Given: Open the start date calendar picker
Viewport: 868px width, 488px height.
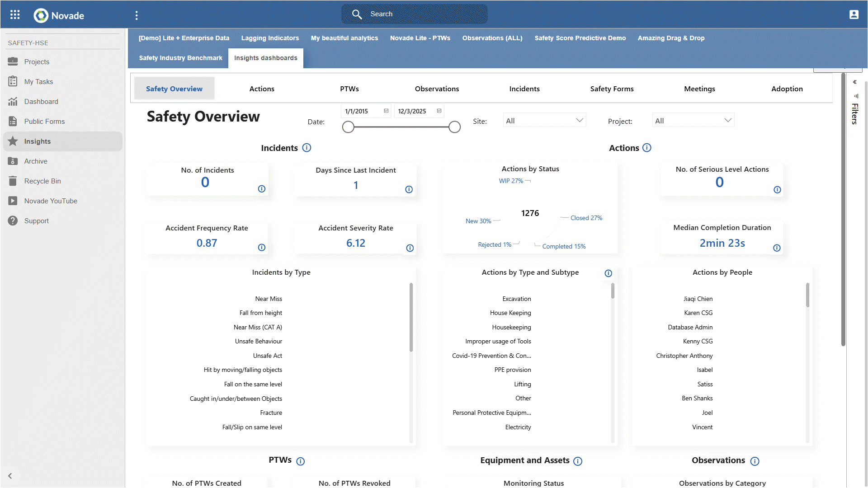Looking at the screenshot, I should pyautogui.click(x=386, y=111).
